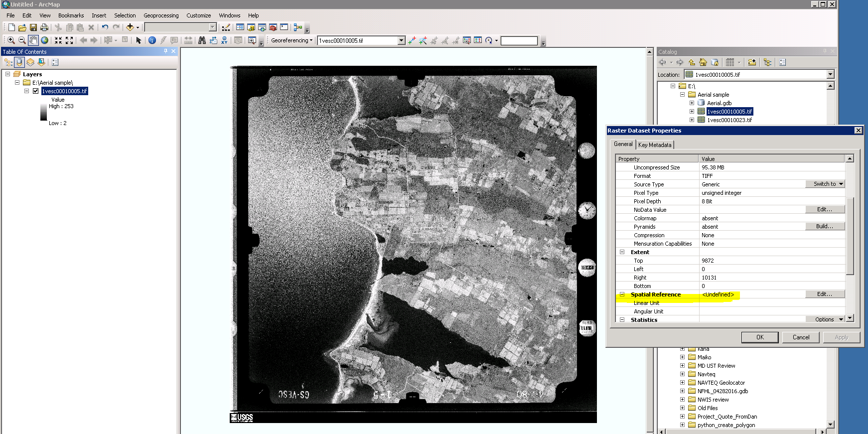Open the Geoprocessing menu
The height and width of the screenshot is (434, 868).
click(160, 15)
